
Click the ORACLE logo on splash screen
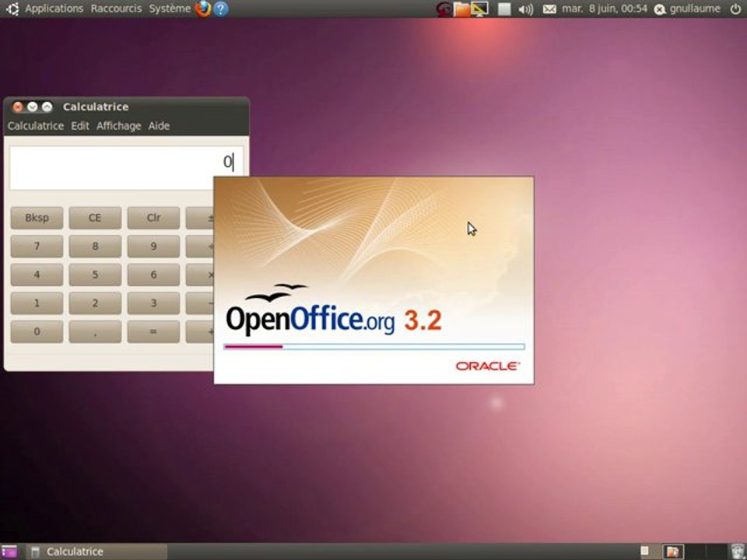click(488, 366)
